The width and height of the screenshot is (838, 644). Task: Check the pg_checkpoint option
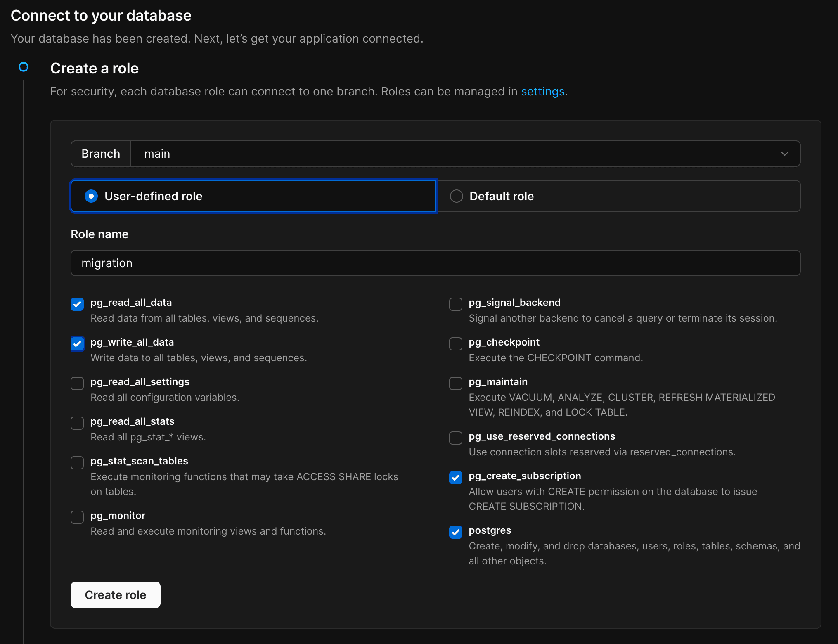click(455, 344)
